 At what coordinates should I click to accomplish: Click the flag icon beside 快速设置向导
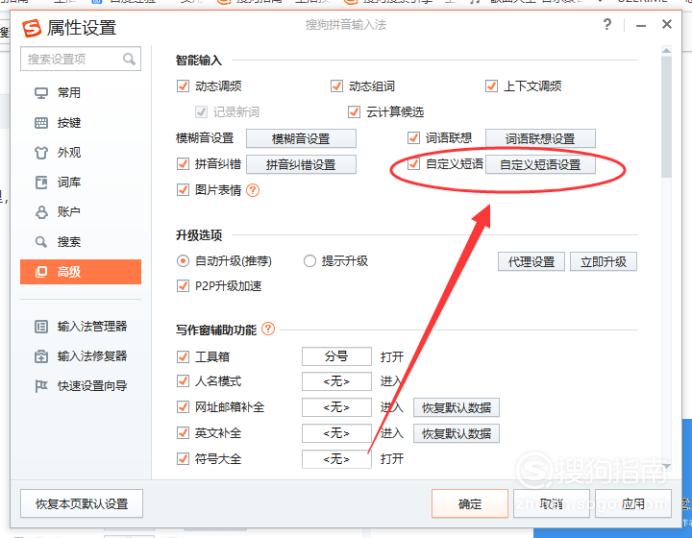point(41,386)
